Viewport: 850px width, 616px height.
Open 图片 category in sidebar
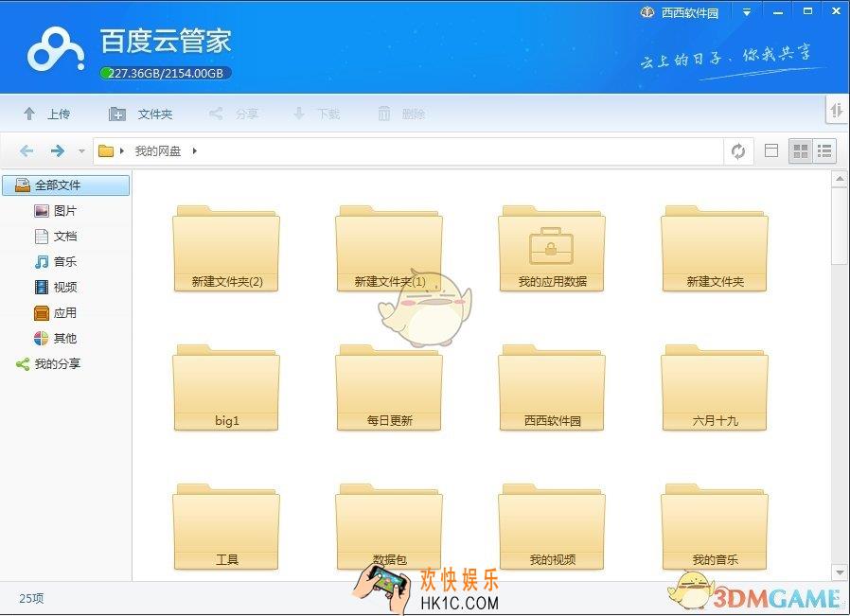(55, 211)
